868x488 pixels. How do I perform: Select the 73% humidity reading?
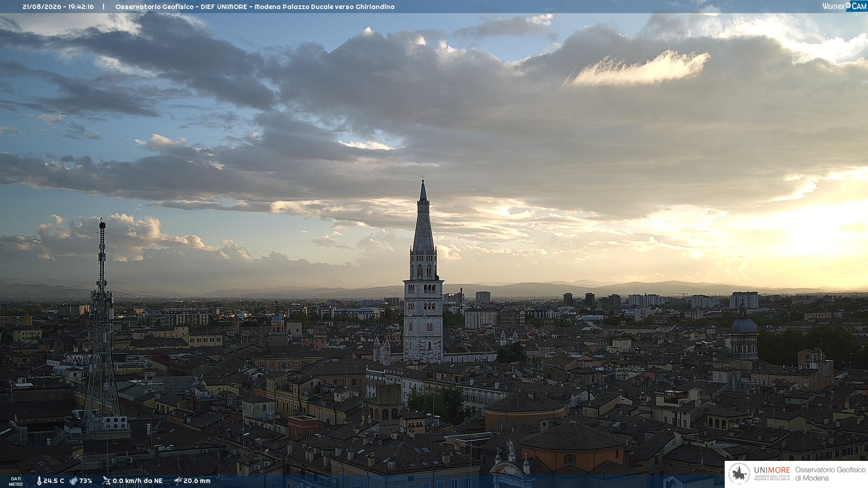point(86,481)
